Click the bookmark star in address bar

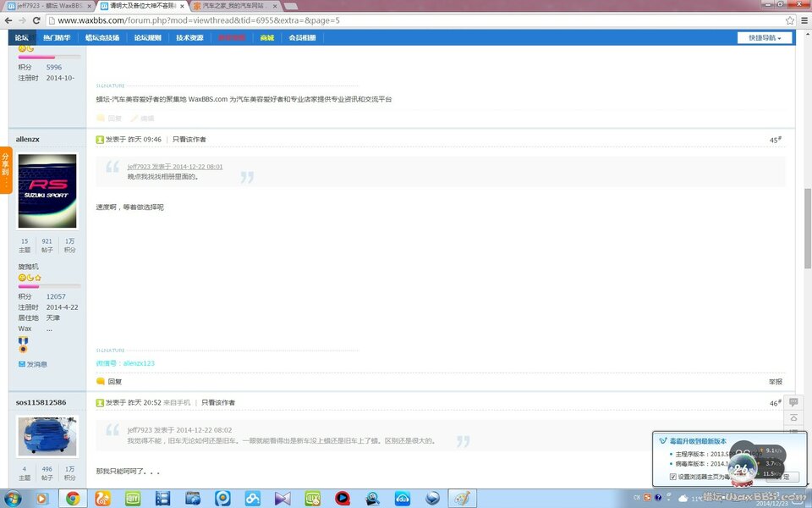[789, 19]
